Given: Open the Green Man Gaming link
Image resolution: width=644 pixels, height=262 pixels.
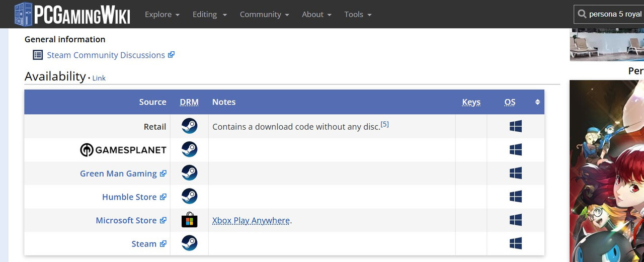Looking at the screenshot, I should click(x=118, y=173).
